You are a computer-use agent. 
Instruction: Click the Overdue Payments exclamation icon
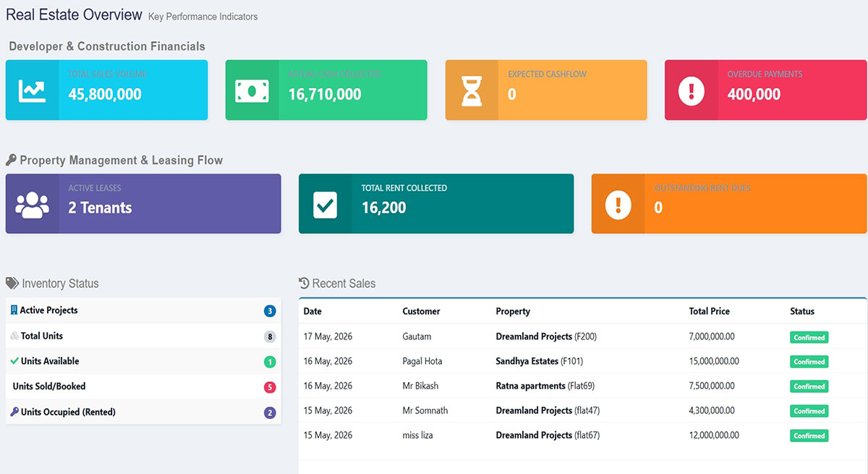(692, 90)
